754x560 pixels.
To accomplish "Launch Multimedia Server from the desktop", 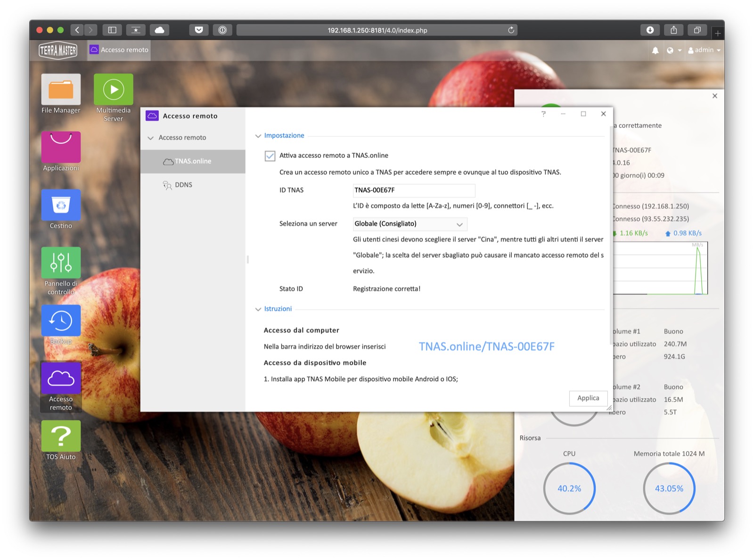I will coord(114,98).
